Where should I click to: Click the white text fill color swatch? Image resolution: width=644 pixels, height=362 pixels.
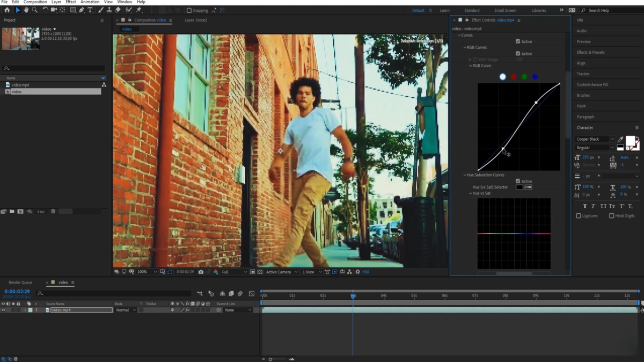pyautogui.click(x=630, y=141)
